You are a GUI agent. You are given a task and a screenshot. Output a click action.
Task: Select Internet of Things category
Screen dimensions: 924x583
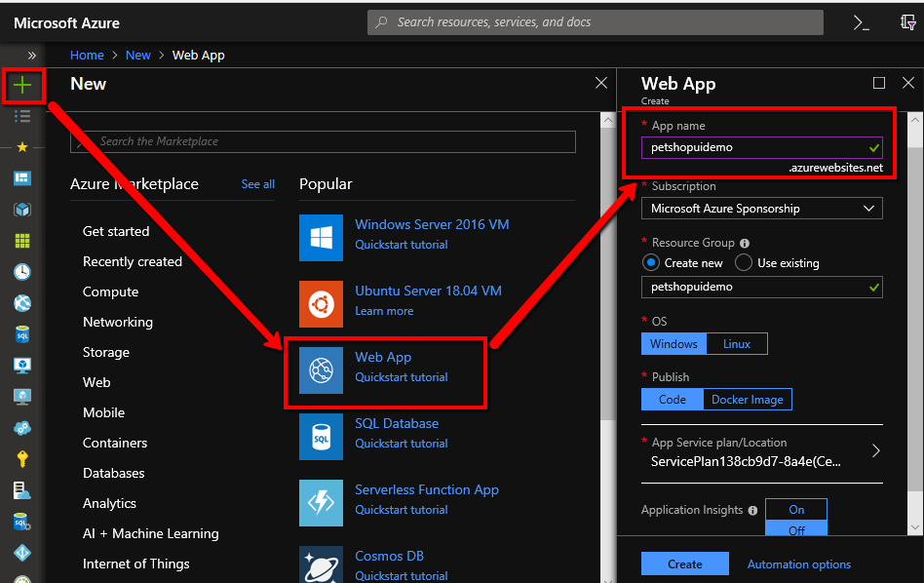pos(136,564)
